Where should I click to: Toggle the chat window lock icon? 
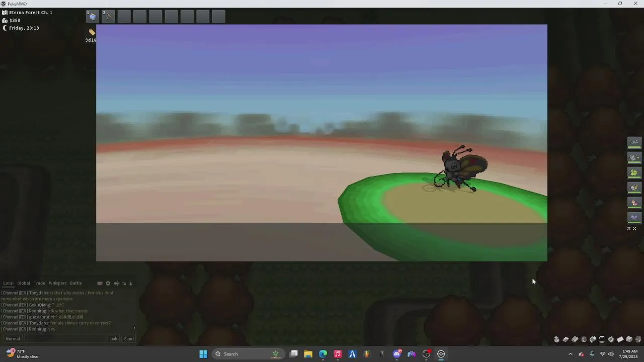point(124,283)
